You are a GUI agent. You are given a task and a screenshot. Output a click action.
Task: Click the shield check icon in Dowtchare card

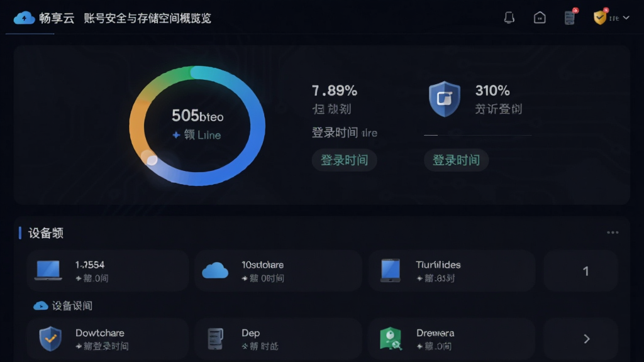tap(50, 339)
